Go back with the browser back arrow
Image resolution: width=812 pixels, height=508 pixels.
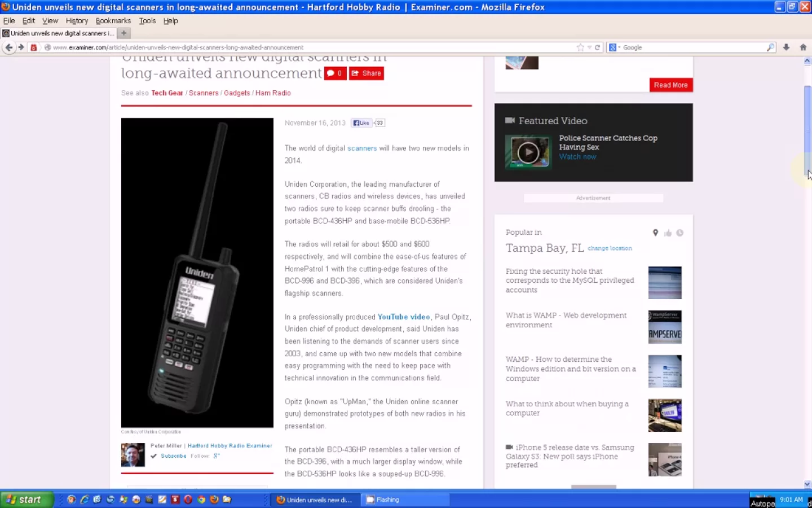8,47
